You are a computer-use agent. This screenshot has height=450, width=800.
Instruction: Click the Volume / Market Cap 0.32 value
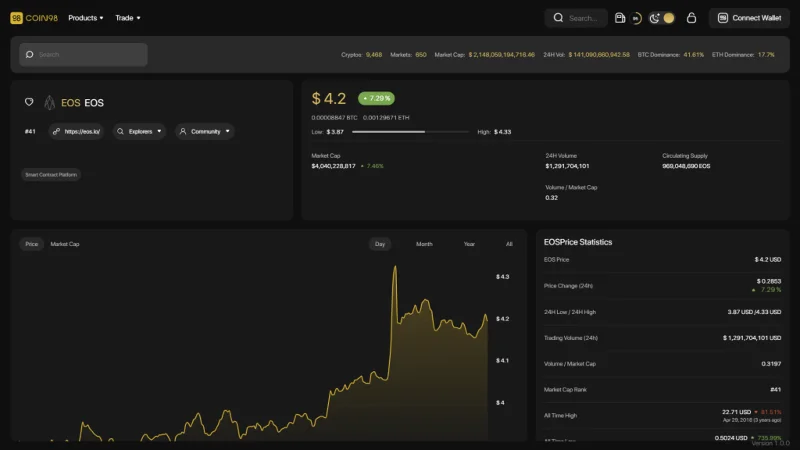pyautogui.click(x=552, y=198)
